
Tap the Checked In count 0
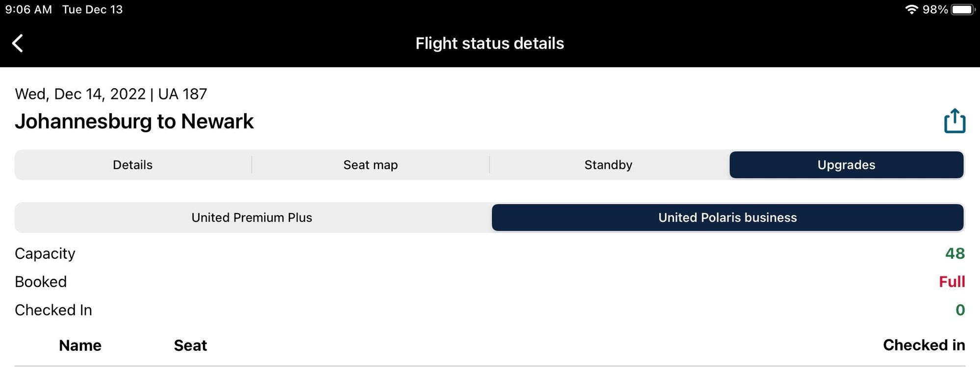[x=960, y=310]
